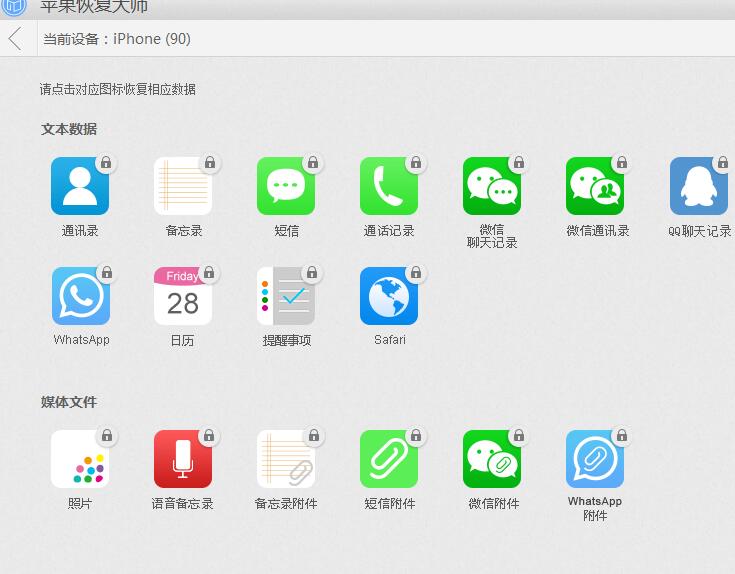Open the 照片 photos icon

pos(80,459)
